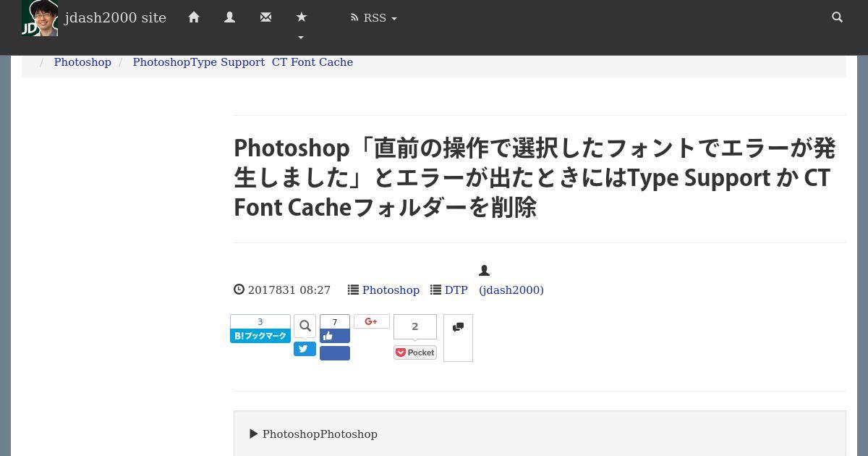
Task: Click the Hatena bookmark count 3
Action: point(260,322)
